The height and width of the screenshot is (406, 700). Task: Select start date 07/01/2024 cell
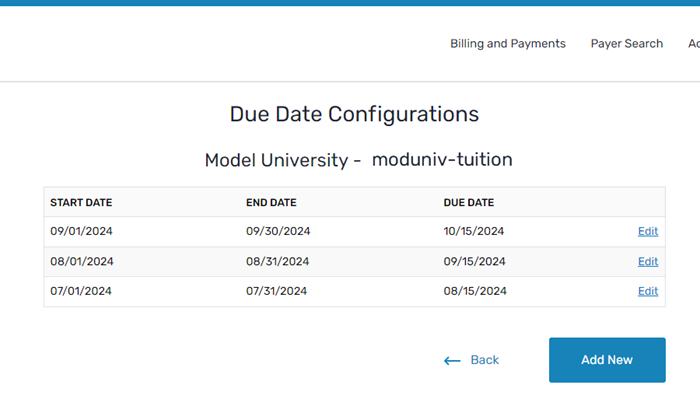(81, 291)
